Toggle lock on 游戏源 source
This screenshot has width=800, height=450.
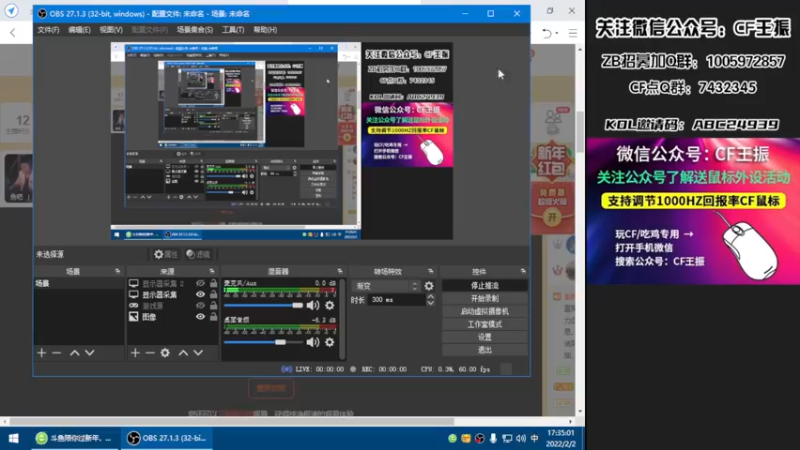[213, 306]
